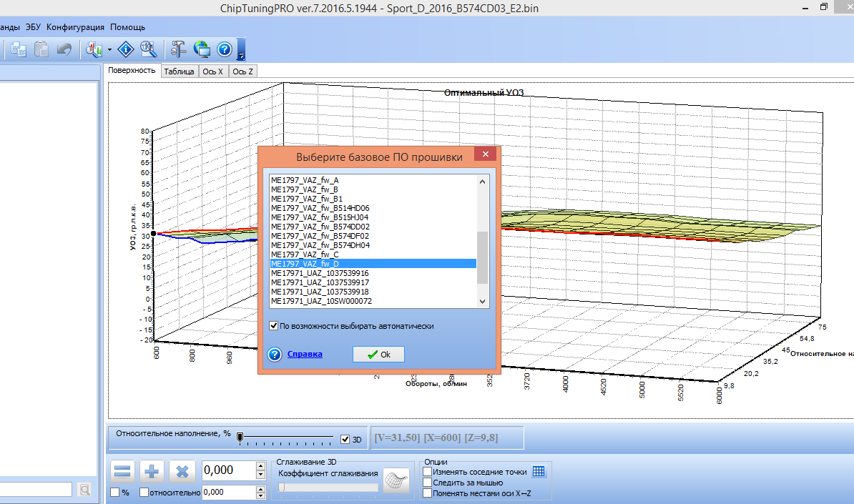
Task: Select ME1797_VAZ_fw_B574DD02 entry
Action: coord(373,227)
